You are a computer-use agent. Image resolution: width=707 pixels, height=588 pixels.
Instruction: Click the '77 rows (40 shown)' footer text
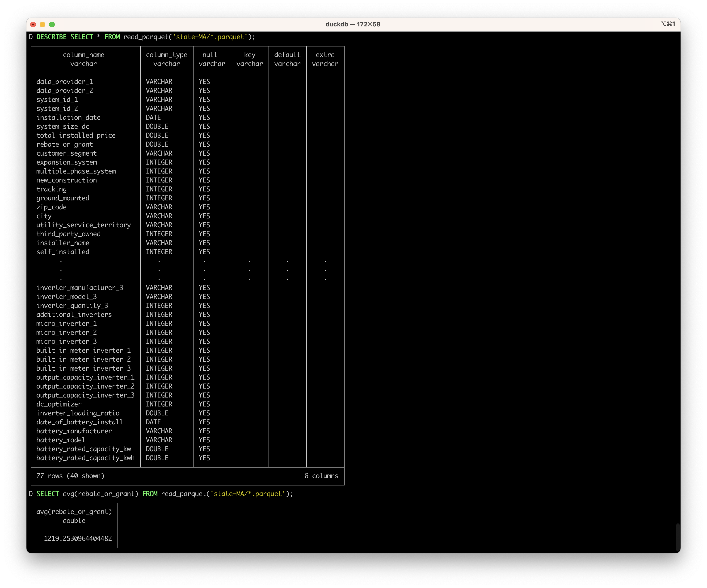click(70, 476)
